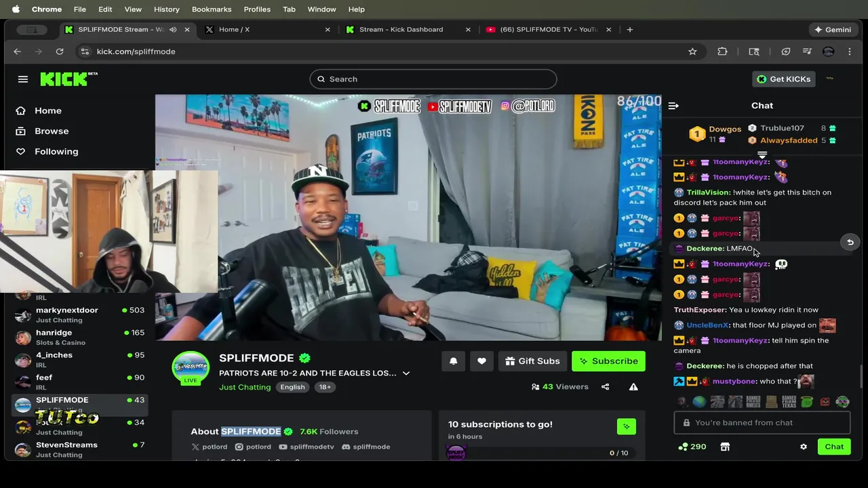Navigate to Following in sidebar
The width and height of the screenshot is (868, 488).
pos(56,151)
